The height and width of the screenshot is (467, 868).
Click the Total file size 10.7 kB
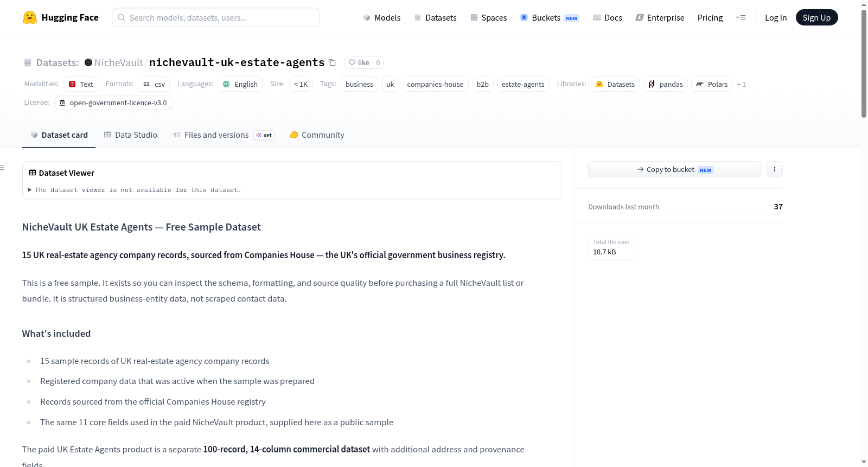[611, 247]
